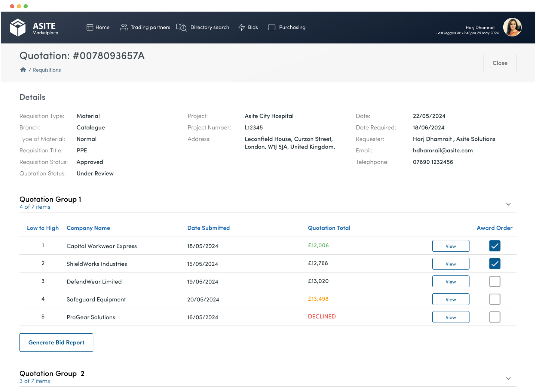Click the project number L12345

point(254,128)
